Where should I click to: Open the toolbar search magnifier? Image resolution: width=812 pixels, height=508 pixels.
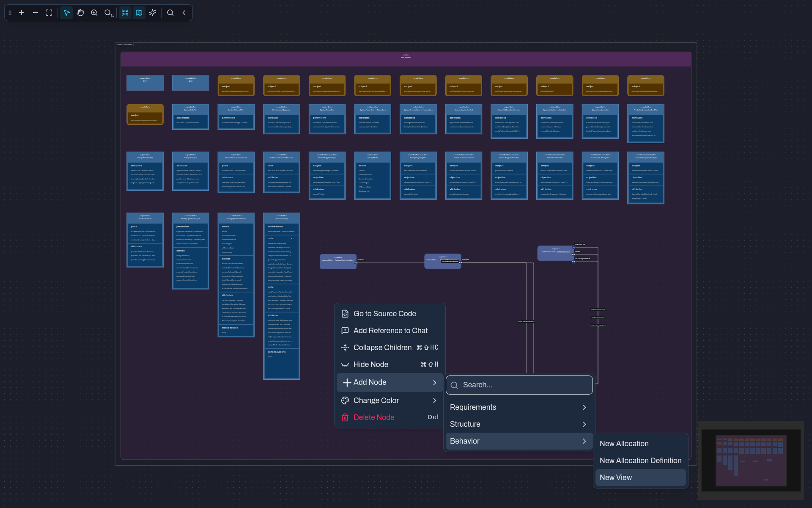pos(170,13)
